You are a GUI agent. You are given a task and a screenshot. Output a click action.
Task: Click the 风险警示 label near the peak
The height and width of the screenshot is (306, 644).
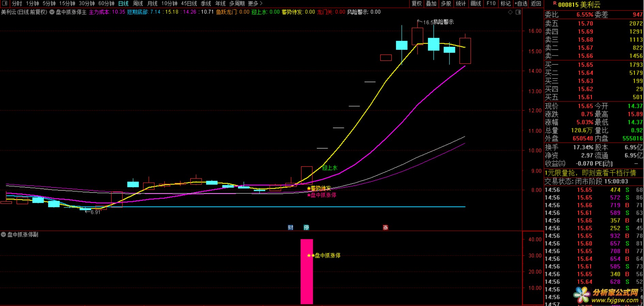tap(443, 22)
